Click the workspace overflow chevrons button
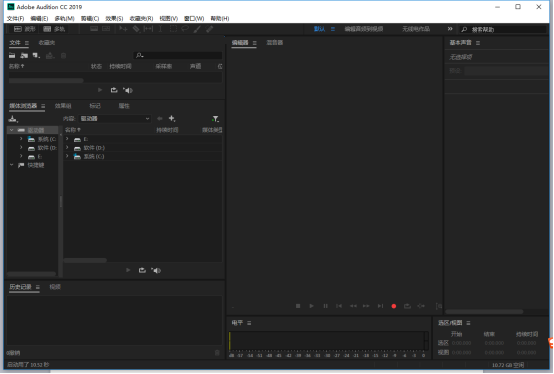 [x=450, y=29]
